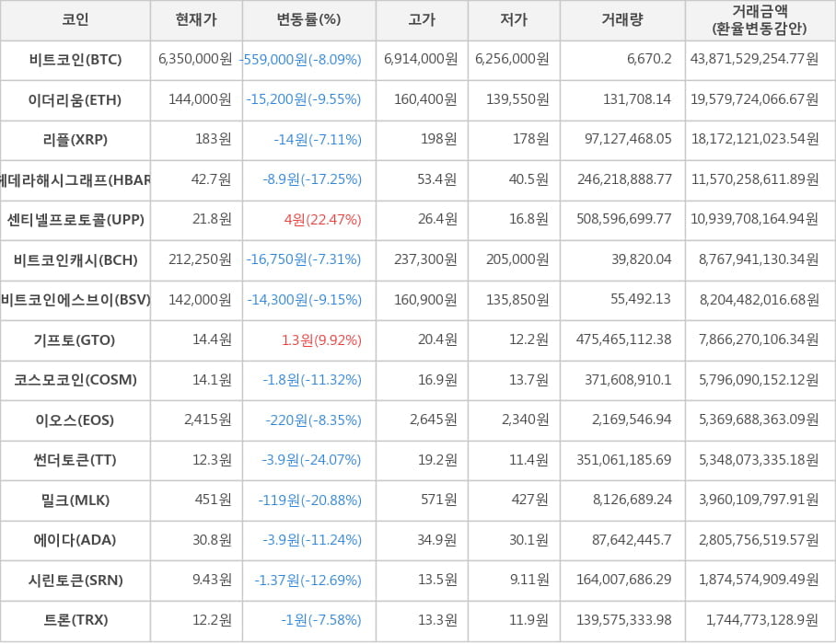Select the 시린토큰(SRN) coin name
The width and height of the screenshot is (836, 644).
[75, 581]
